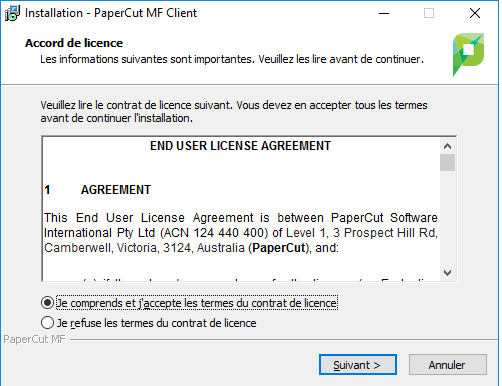Minimize the installation window
This screenshot has height=386, width=502.
pos(384,13)
